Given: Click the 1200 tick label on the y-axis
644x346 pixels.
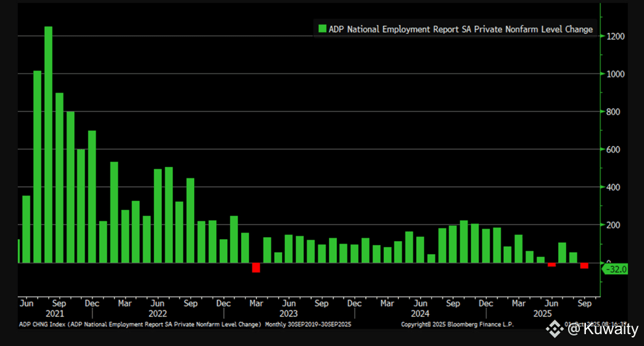Looking at the screenshot, I should (616, 36).
